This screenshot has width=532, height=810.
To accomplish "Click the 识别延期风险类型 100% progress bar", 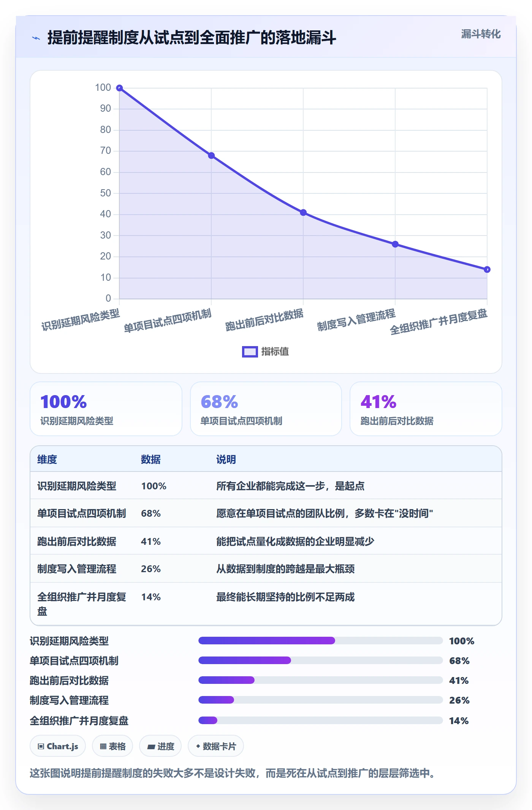I will pyautogui.click(x=321, y=641).
